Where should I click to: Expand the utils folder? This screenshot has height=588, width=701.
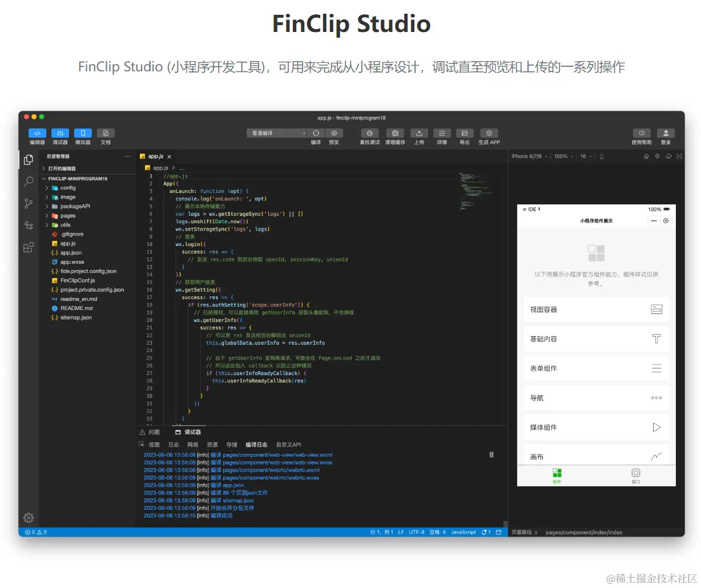88,225
